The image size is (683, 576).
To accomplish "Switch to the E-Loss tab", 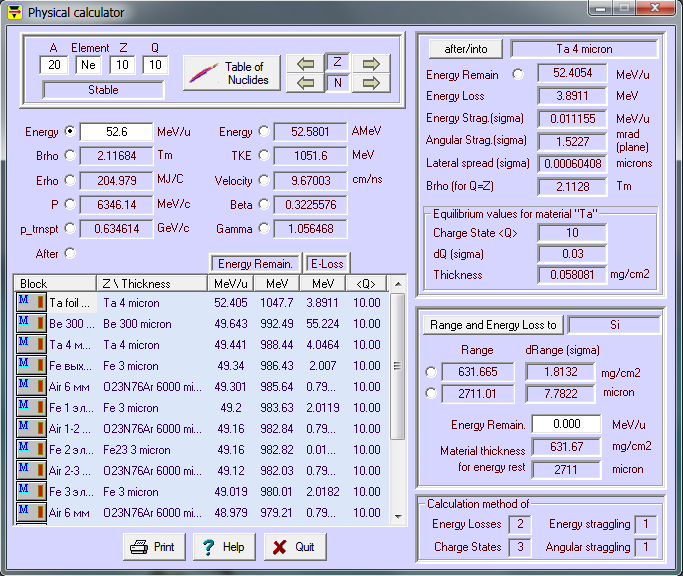I will pos(326,264).
